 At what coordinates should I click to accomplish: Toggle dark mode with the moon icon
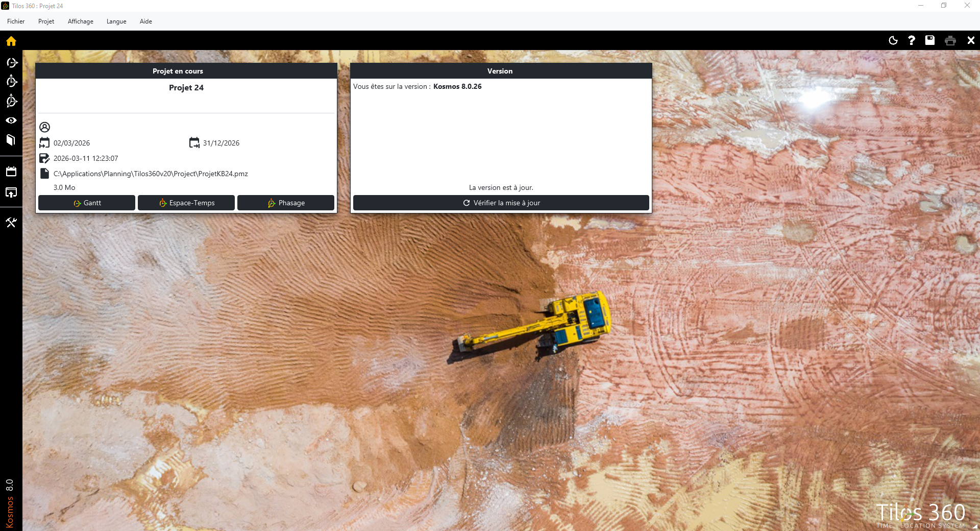pyautogui.click(x=893, y=41)
